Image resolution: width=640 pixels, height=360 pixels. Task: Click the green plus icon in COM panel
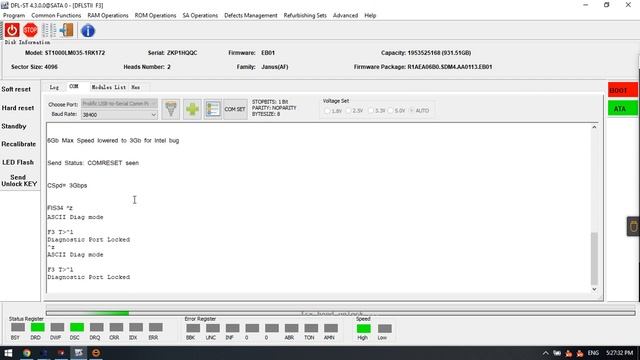[x=192, y=109]
